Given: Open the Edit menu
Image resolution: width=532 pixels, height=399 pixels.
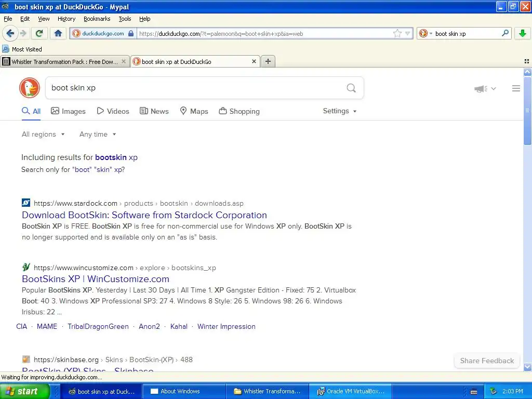Looking at the screenshot, I should [25, 19].
